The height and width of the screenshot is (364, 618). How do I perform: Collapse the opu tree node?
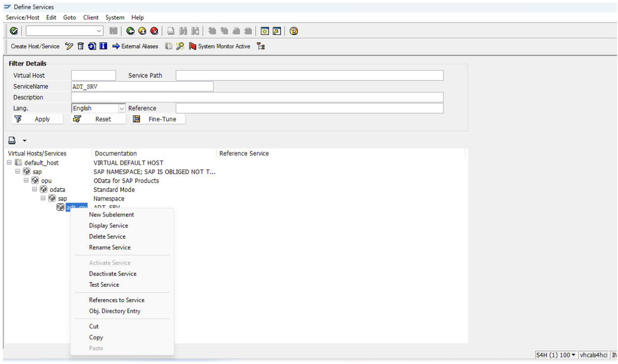tap(26, 181)
